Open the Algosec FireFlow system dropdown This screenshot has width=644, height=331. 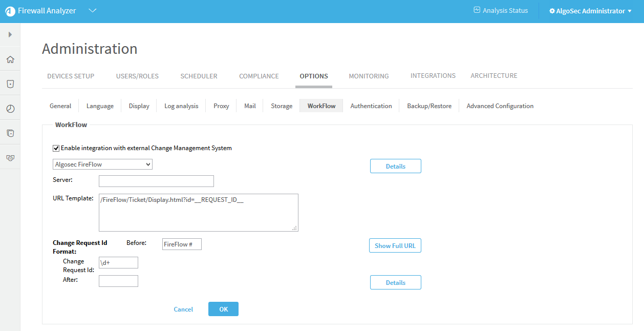(x=102, y=164)
